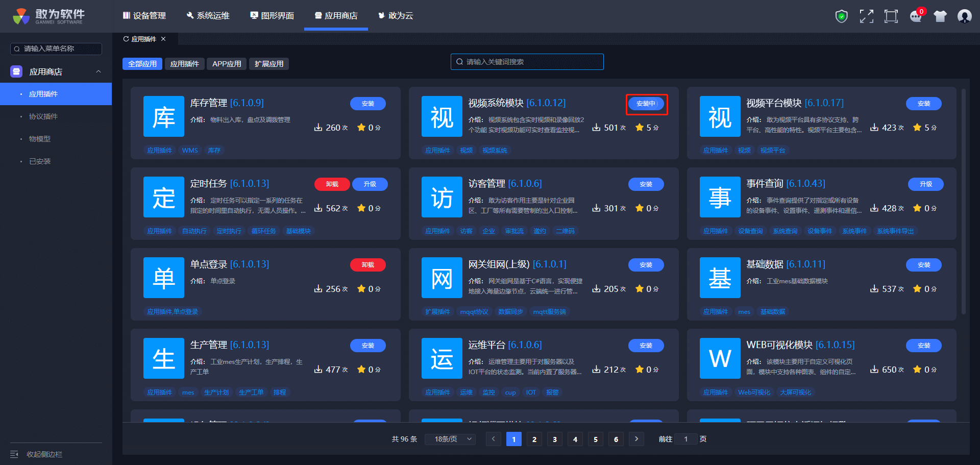
Task: Select the 扩展应用 filter tab
Action: (269, 64)
